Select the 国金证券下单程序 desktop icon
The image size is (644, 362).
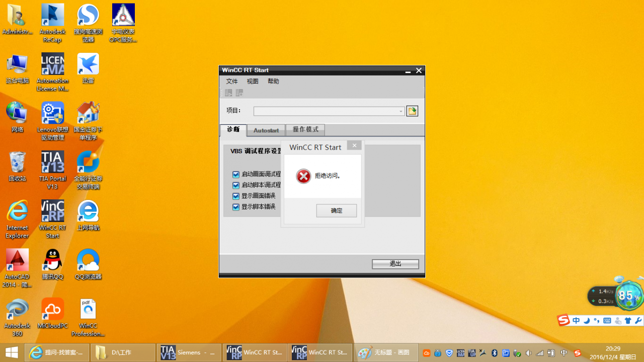[88, 121]
